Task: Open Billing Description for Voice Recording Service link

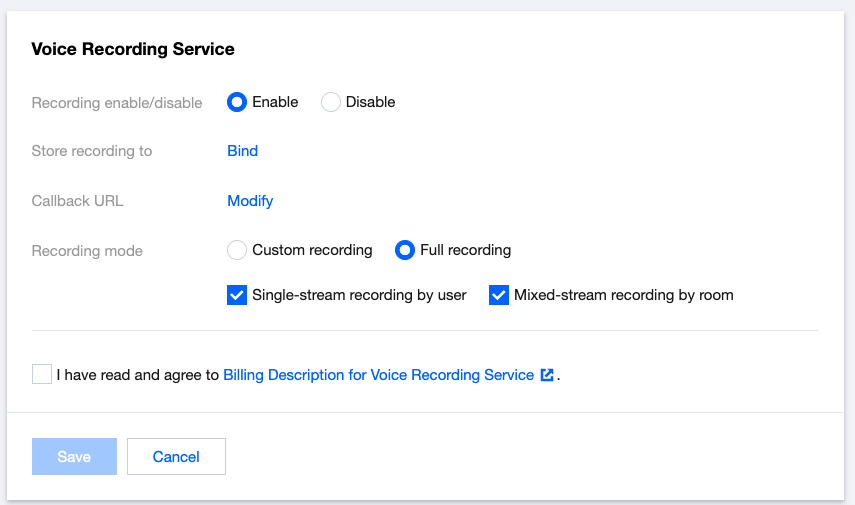Action: (x=378, y=375)
